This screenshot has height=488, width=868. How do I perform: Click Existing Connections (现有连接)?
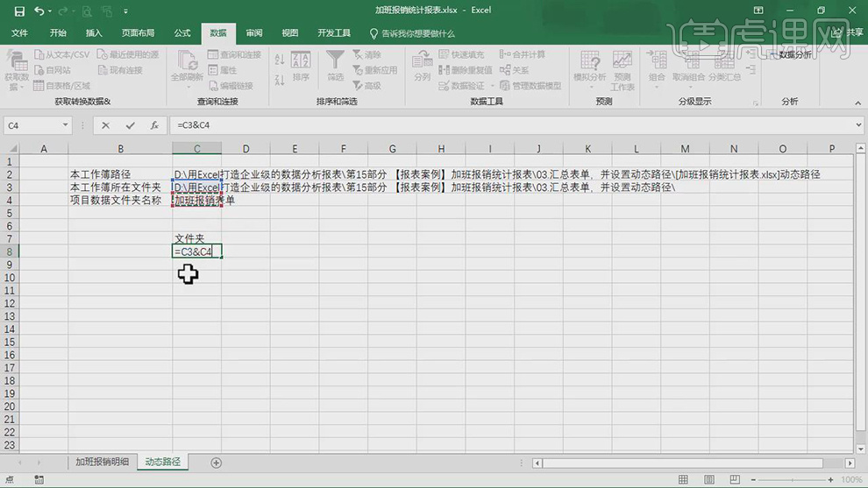(121, 70)
